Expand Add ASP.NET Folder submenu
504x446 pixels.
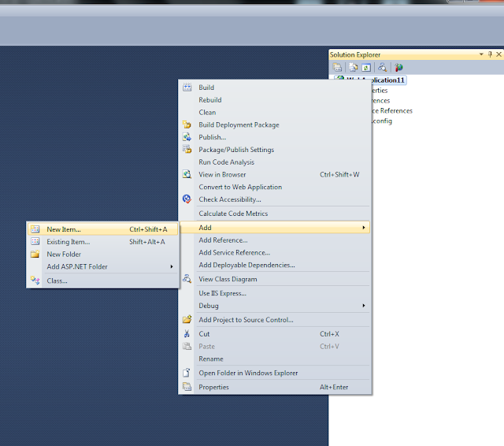[x=102, y=266]
